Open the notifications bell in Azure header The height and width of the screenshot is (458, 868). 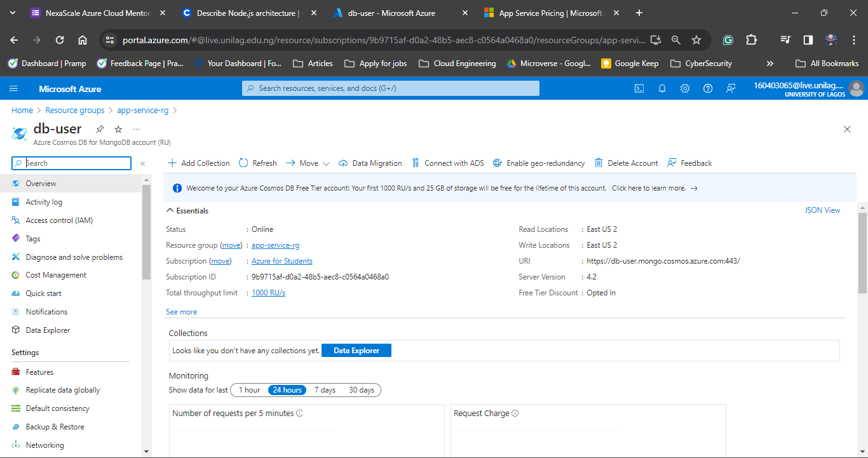pyautogui.click(x=662, y=88)
